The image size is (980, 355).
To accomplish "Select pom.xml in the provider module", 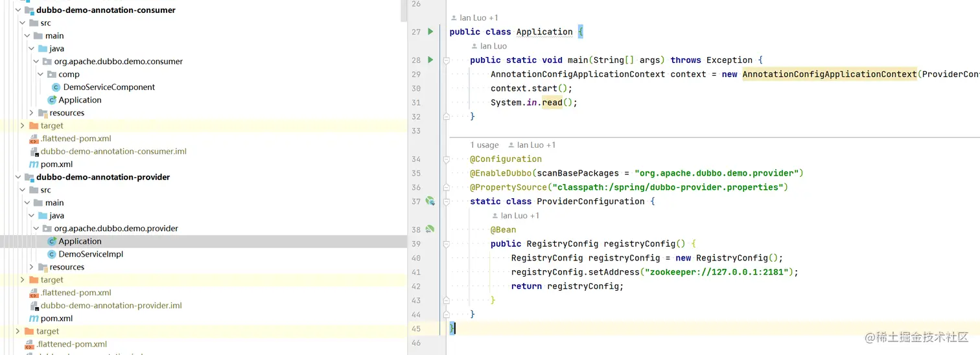I will pyautogui.click(x=56, y=319).
